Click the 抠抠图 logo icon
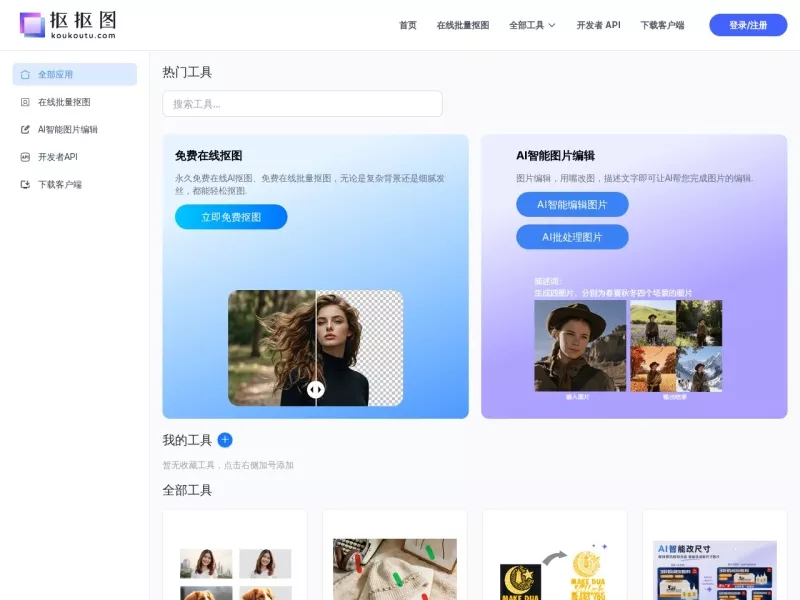Screen dimensions: 800x600 tap(32, 24)
